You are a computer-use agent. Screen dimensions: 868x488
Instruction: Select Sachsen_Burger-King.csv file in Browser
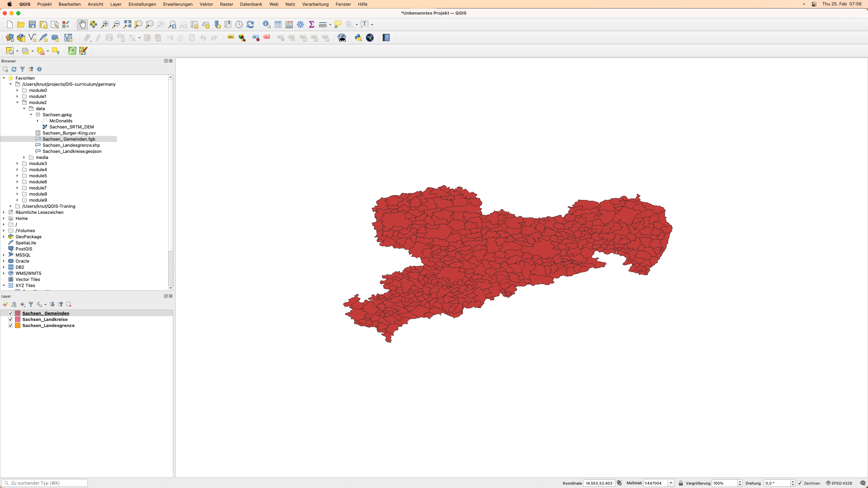(69, 133)
